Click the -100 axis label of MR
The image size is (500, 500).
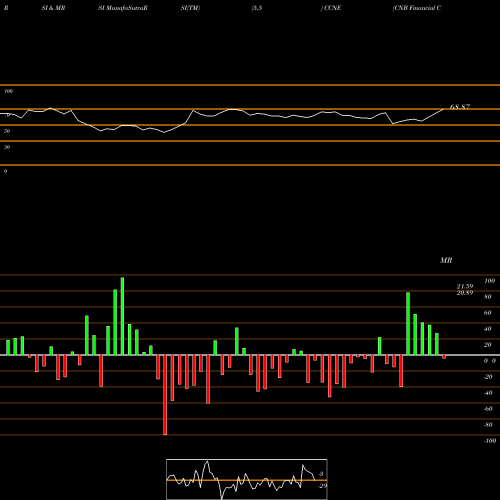[490, 441]
